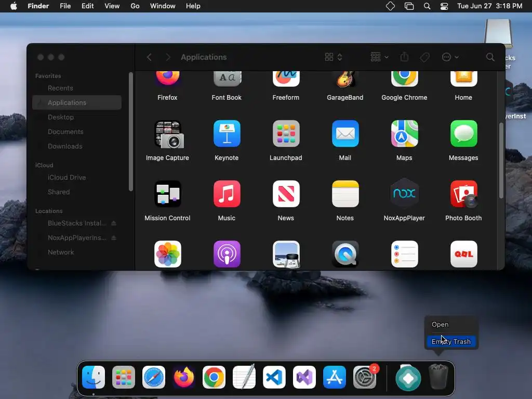Open Control Center in the menu bar

click(444, 6)
